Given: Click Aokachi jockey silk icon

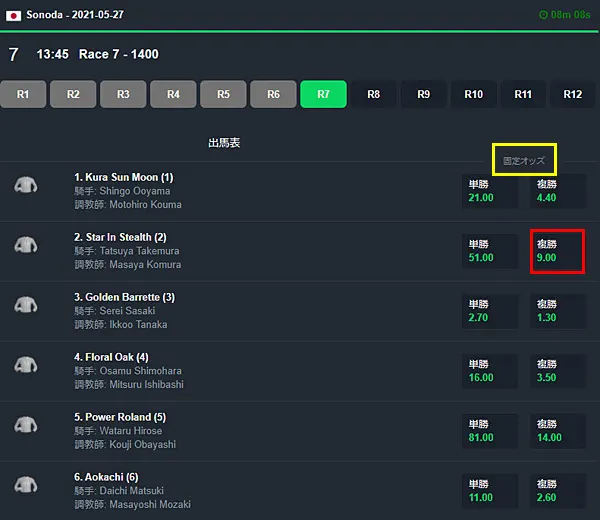Looking at the screenshot, I should click(x=26, y=484).
